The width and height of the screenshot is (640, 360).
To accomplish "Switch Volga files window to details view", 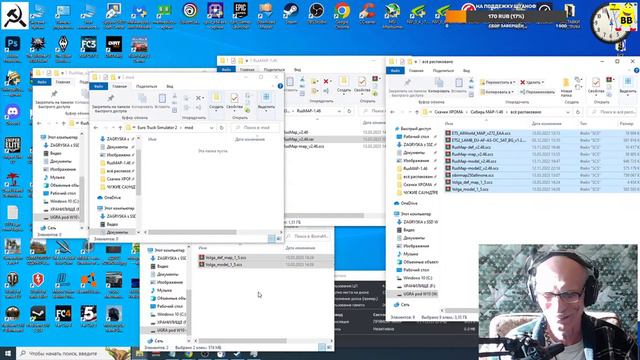I will [322, 347].
